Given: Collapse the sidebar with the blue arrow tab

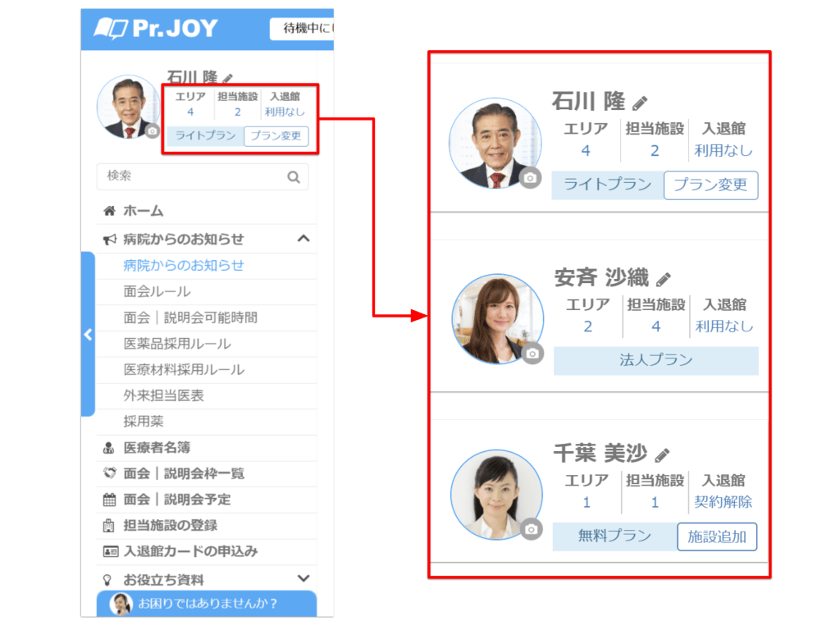Looking at the screenshot, I should [x=88, y=334].
